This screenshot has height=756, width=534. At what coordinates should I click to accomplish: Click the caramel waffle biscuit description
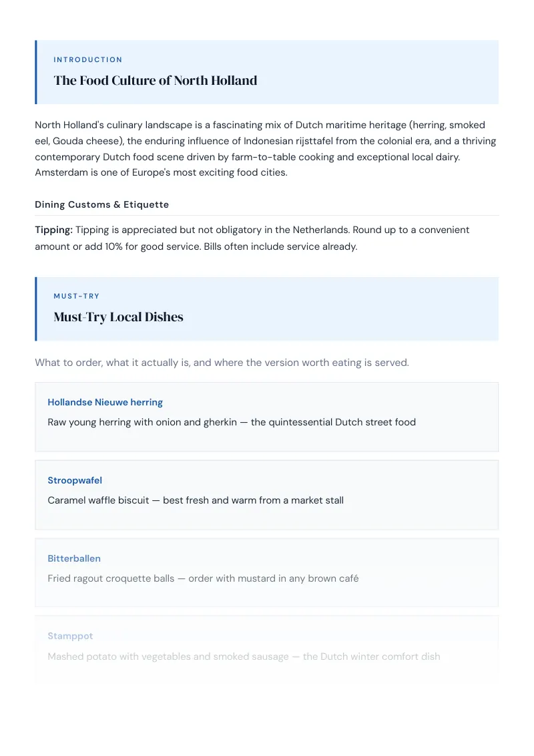pyautogui.click(x=196, y=500)
